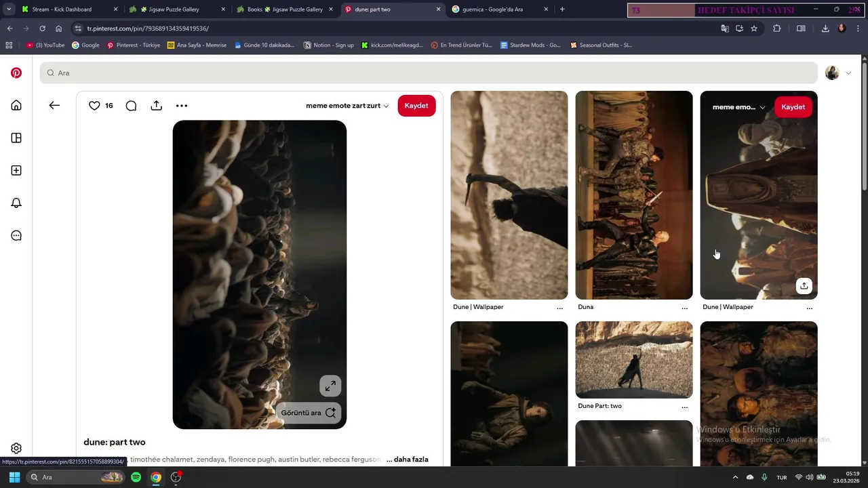Open Chrome downloads icon

tap(825, 28)
